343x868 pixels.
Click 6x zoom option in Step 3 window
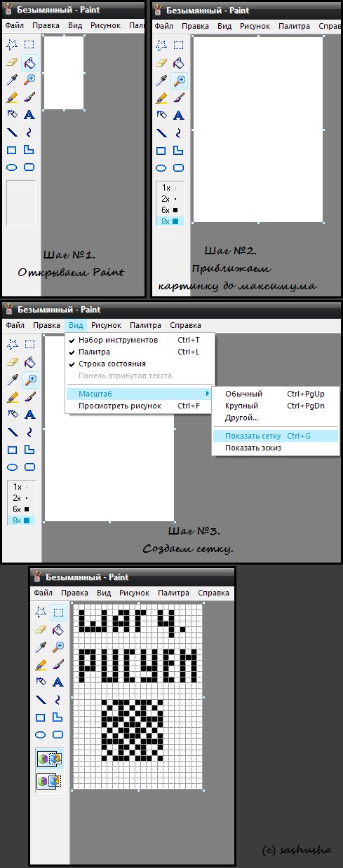(x=21, y=509)
